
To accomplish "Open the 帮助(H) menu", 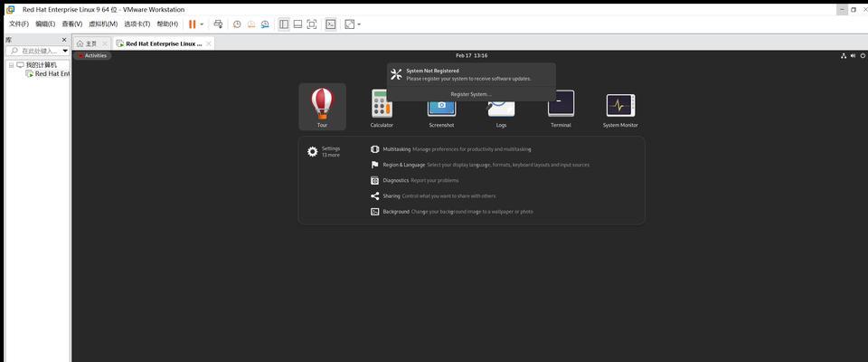I will click(167, 24).
